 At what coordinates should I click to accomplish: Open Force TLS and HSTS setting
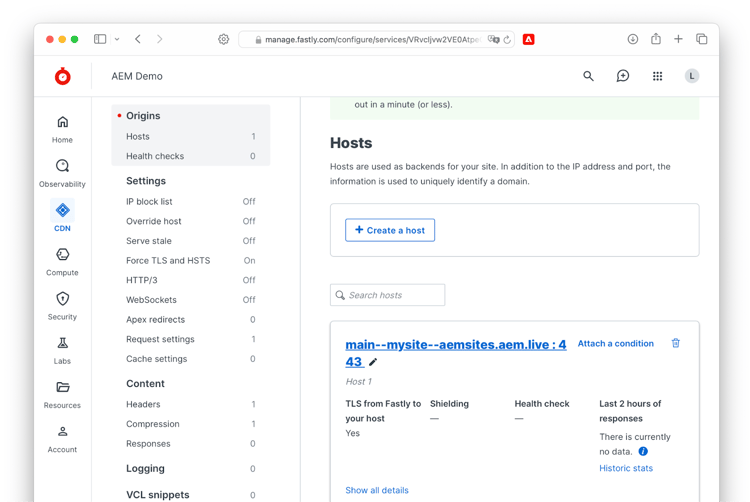(190, 260)
